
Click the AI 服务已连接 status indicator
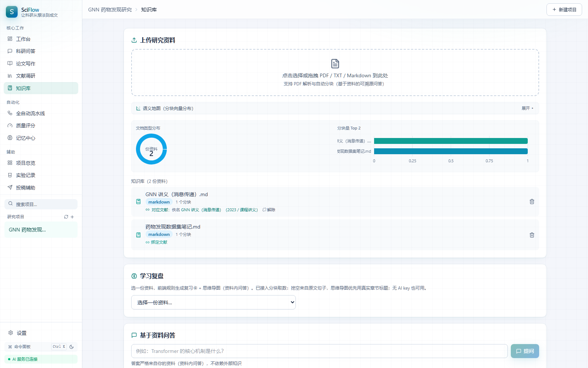pyautogui.click(x=41, y=359)
